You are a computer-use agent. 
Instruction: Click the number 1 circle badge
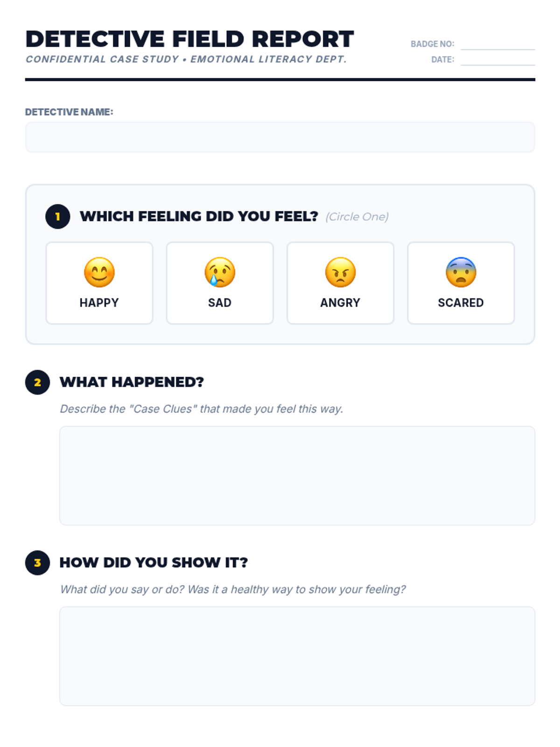[58, 217]
